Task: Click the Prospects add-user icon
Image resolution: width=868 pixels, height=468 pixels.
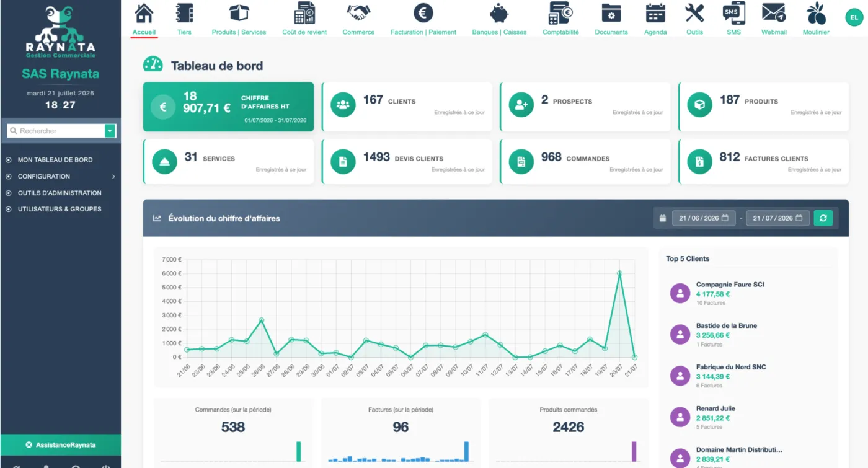Action: (x=521, y=105)
